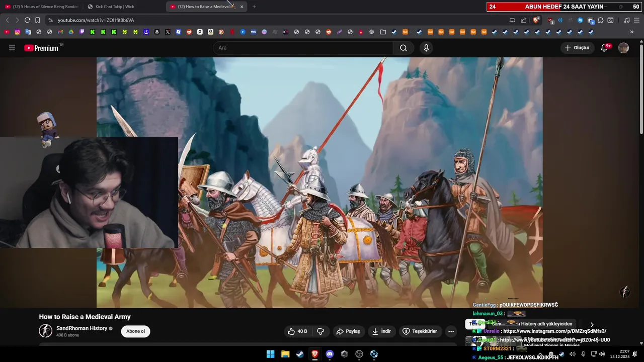Open the Instagram bookmark
Image resolution: width=644 pixels, height=362 pixels.
pos(17,32)
